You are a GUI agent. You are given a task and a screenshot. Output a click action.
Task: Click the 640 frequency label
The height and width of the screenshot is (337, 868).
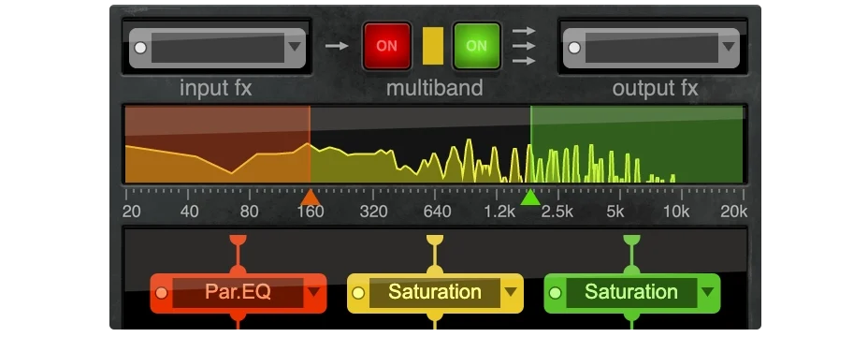pyautogui.click(x=437, y=212)
